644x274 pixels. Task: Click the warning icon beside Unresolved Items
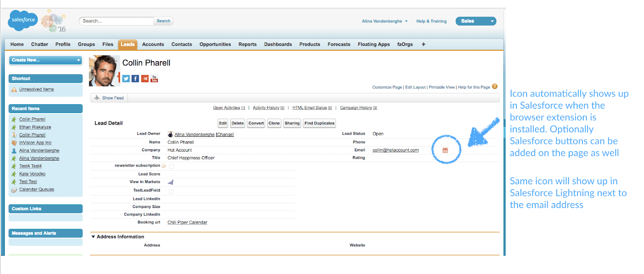point(14,90)
